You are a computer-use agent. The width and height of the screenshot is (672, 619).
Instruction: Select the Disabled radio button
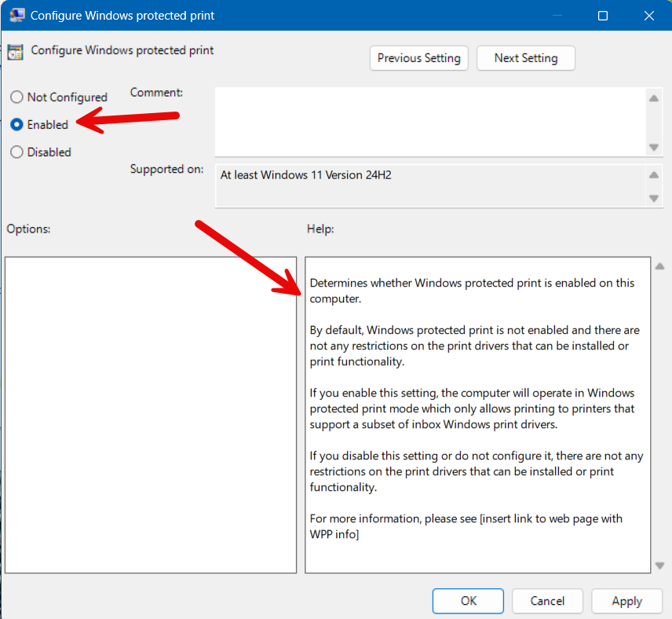16,152
